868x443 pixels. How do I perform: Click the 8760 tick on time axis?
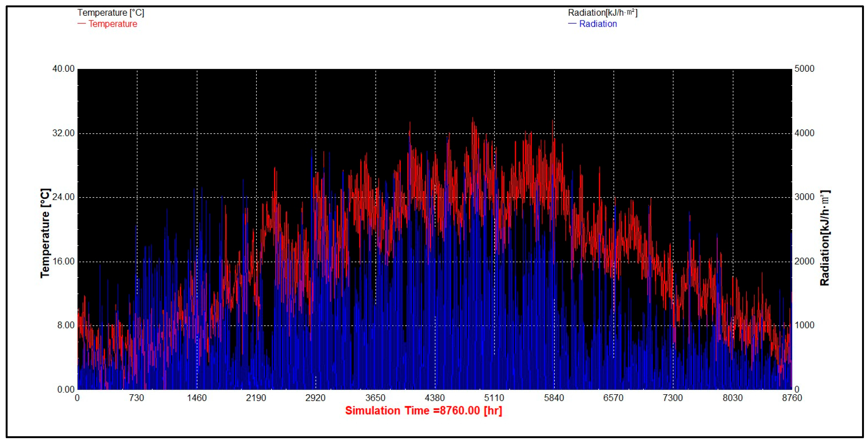(792, 398)
